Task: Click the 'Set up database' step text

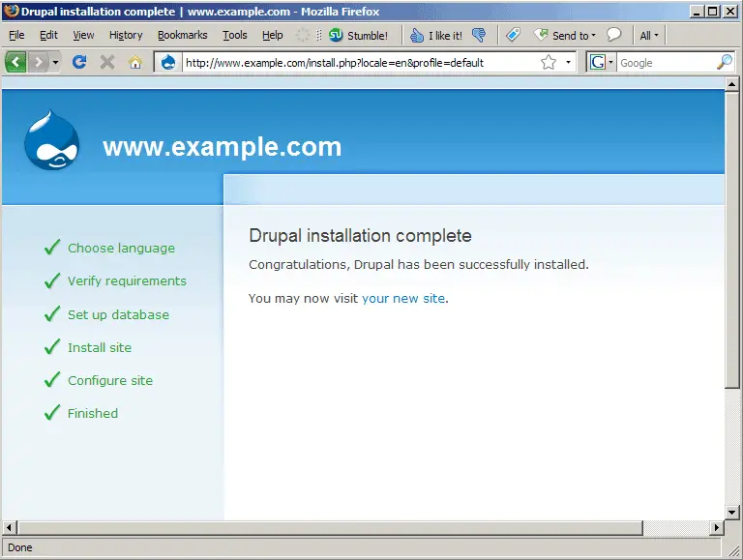Action: click(x=118, y=314)
